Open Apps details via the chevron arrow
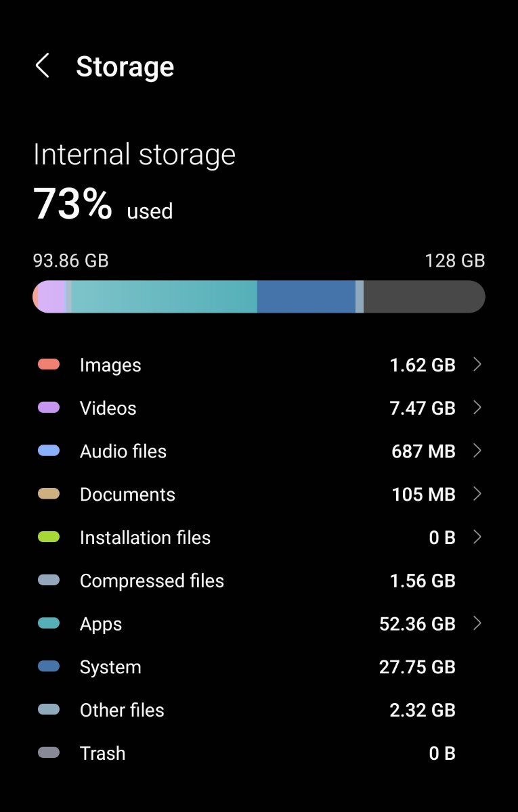This screenshot has height=812, width=518. (477, 624)
